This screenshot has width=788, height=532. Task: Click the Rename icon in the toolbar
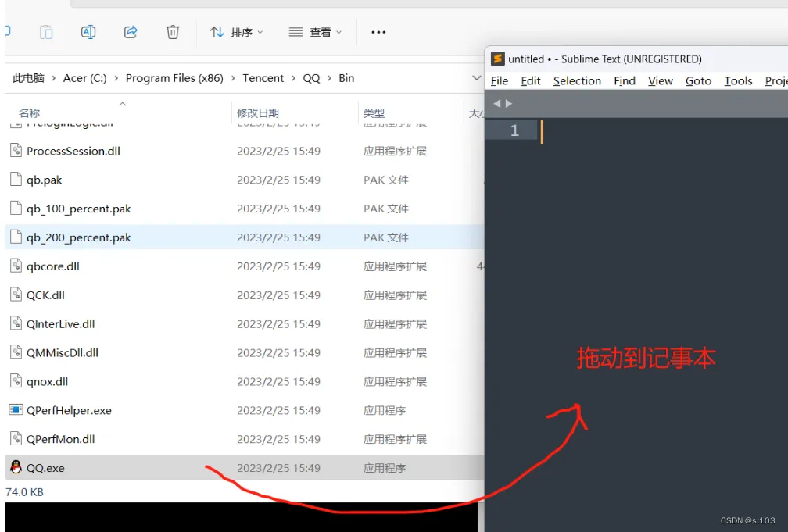tap(88, 32)
